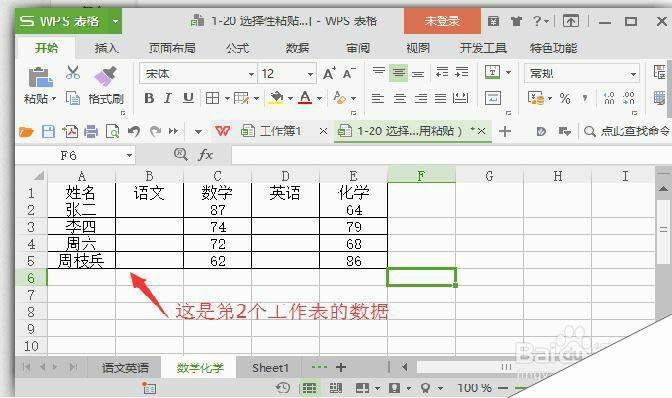Align text left

pyautogui.click(x=378, y=99)
